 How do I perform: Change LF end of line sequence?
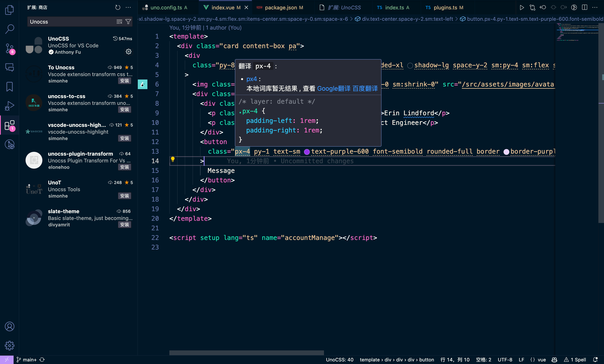521,360
